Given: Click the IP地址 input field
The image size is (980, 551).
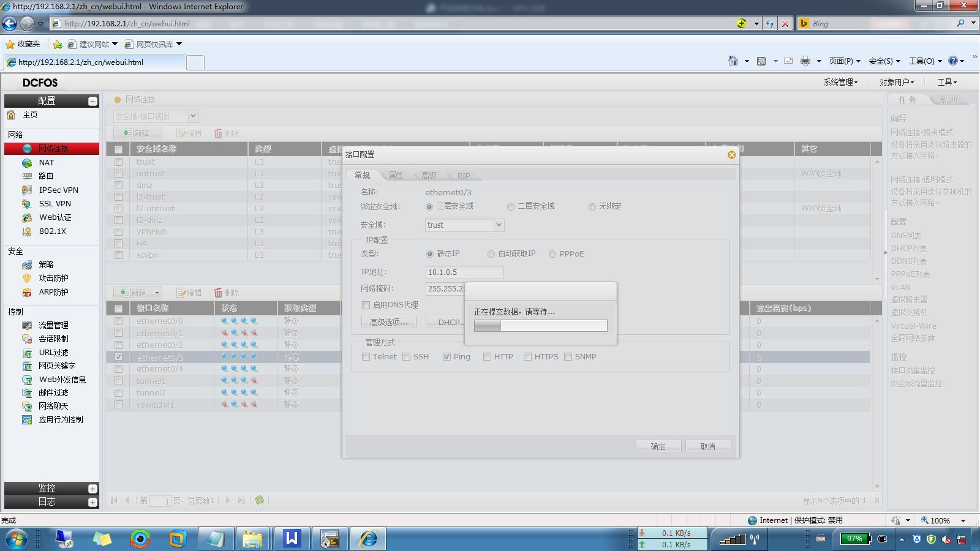Looking at the screenshot, I should click(x=464, y=272).
